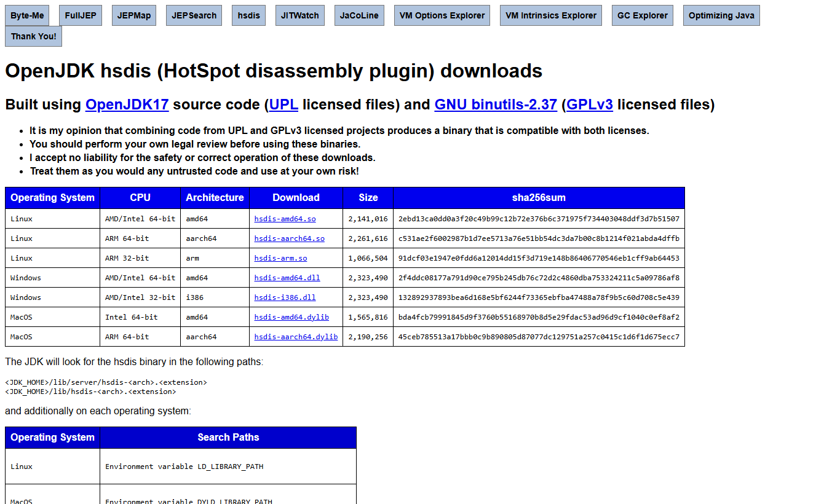Screen dimensions: 840x504
Task: Open the JEPSearch tool
Action: 194,15
